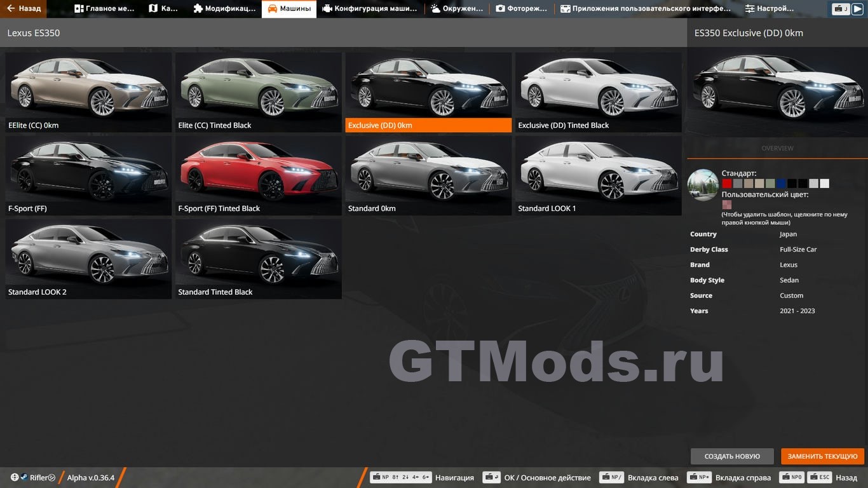Open the Настройки settings tab
The width and height of the screenshot is (868, 488).
(x=770, y=9)
